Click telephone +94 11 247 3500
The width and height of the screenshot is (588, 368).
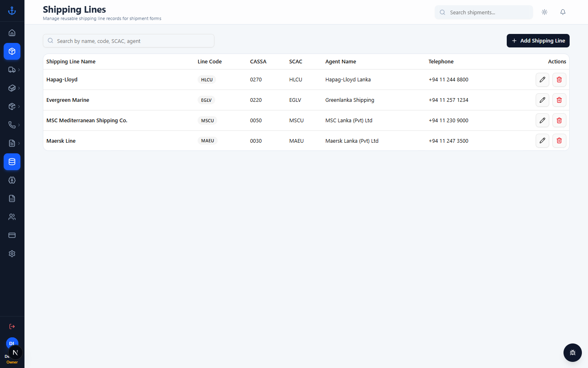[448, 141]
